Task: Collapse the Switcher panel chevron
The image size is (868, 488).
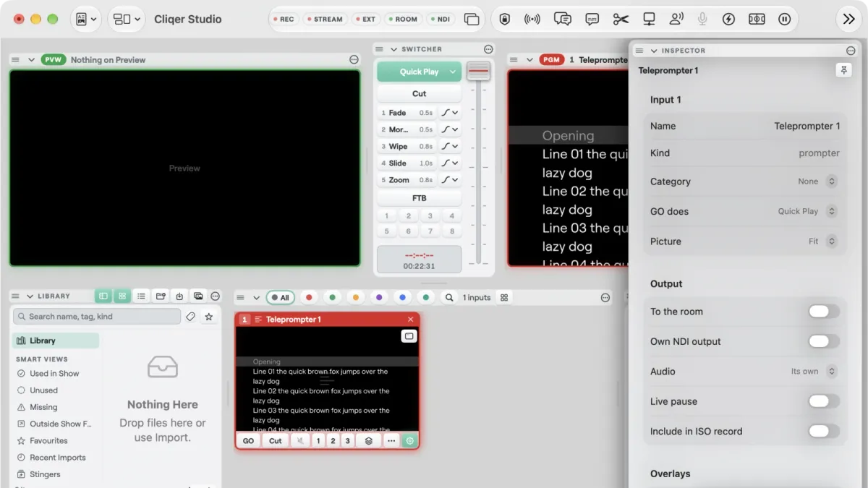Action: tap(394, 49)
